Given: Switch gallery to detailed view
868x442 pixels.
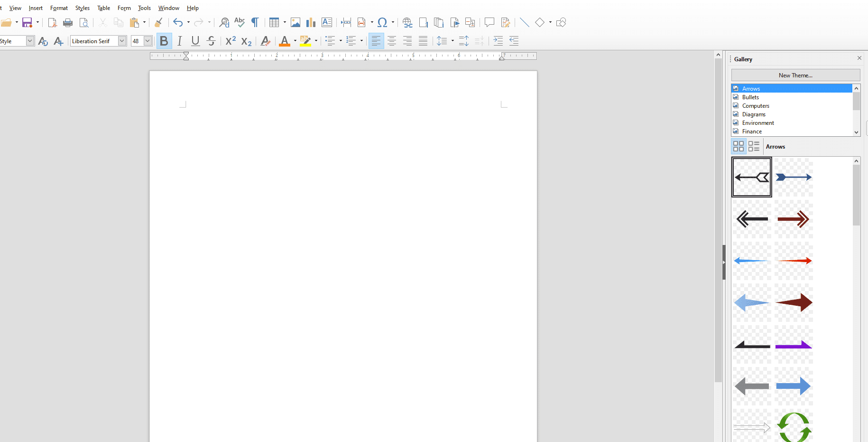Looking at the screenshot, I should tap(754, 146).
